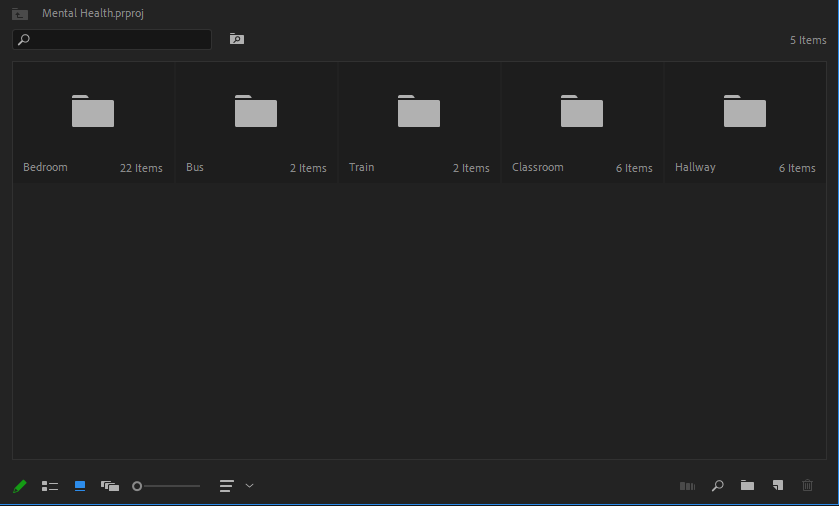
Task: Select the Train bin label
Action: tap(362, 167)
